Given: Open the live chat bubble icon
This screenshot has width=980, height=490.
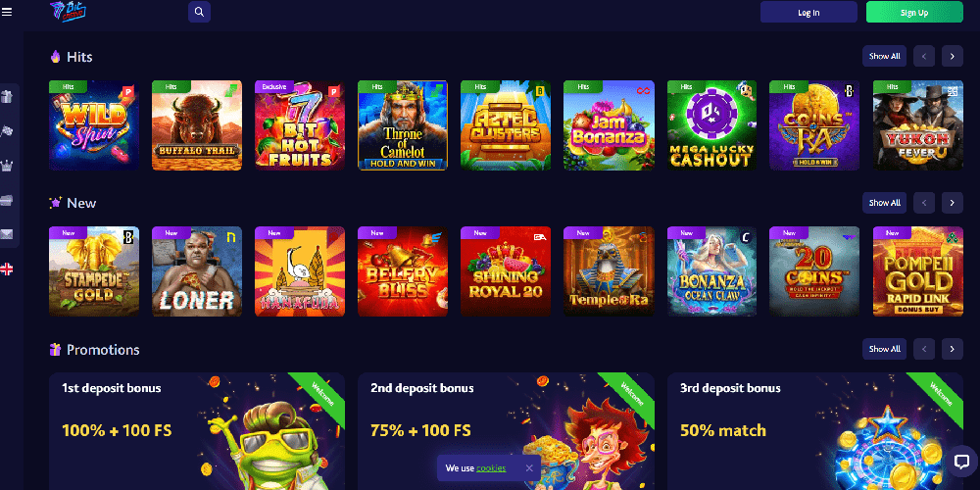Looking at the screenshot, I should click(961, 462).
